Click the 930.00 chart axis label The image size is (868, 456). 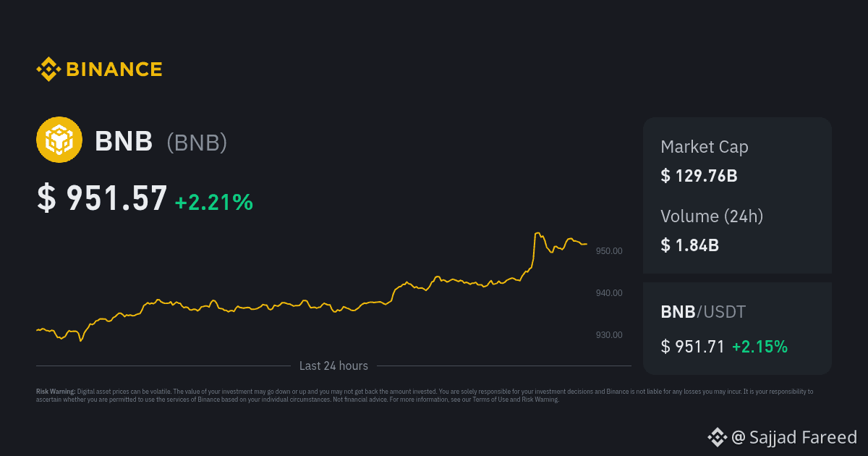(608, 335)
